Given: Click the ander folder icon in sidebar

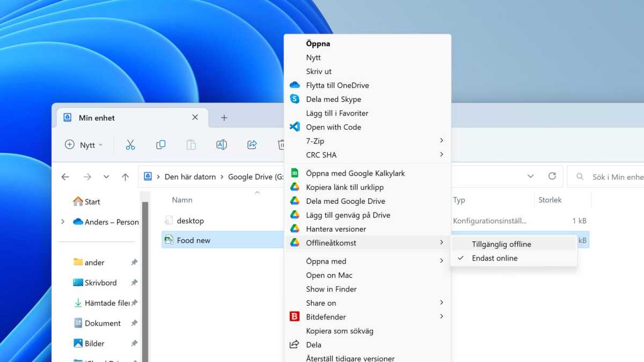Looking at the screenshot, I should point(78,262).
